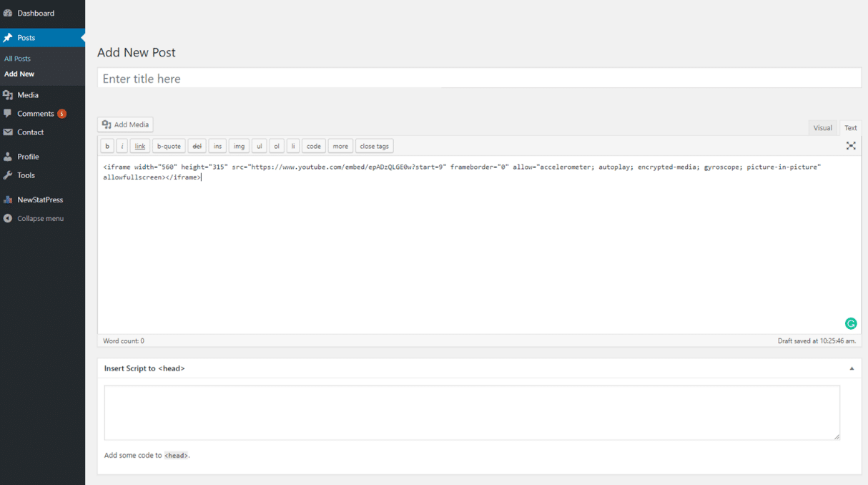Click the Tools wrench icon

tap(8, 175)
